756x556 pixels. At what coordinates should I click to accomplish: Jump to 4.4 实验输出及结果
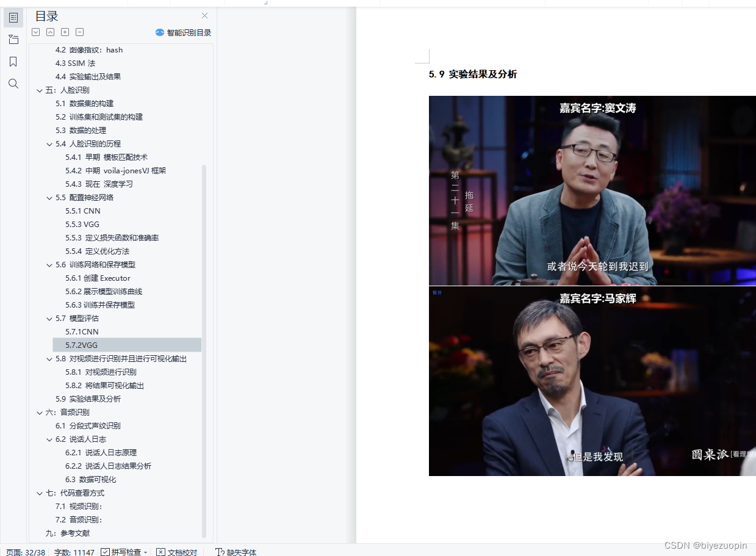[88, 77]
